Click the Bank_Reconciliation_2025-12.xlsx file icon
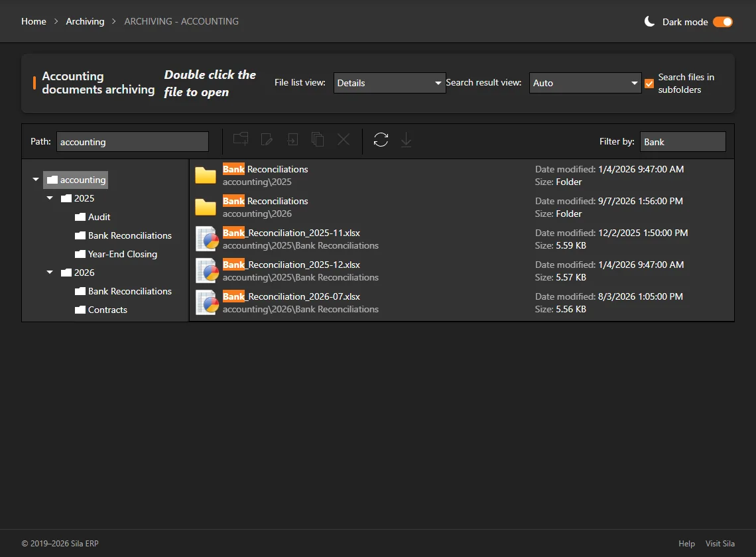Viewport: 756px width, 557px height. (x=206, y=271)
